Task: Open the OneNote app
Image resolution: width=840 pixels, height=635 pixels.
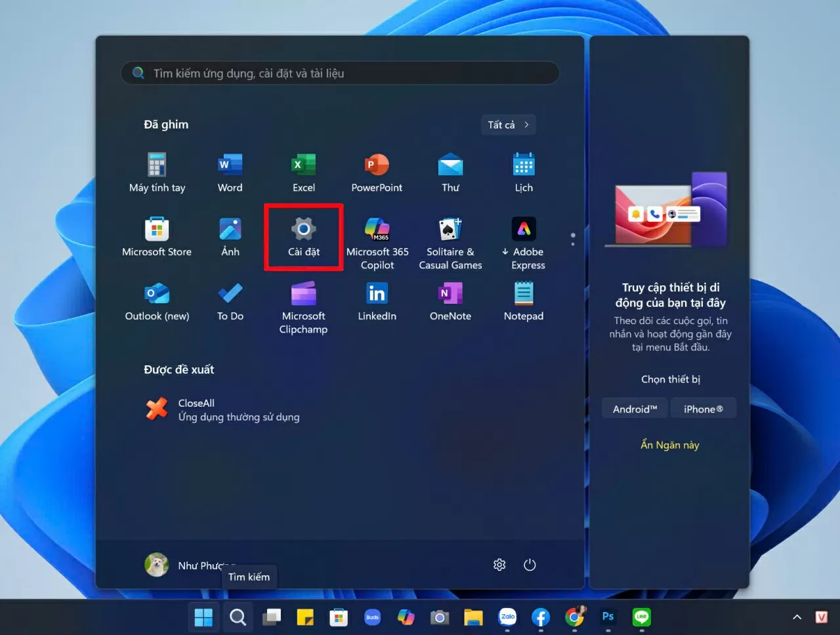Action: coord(450,300)
